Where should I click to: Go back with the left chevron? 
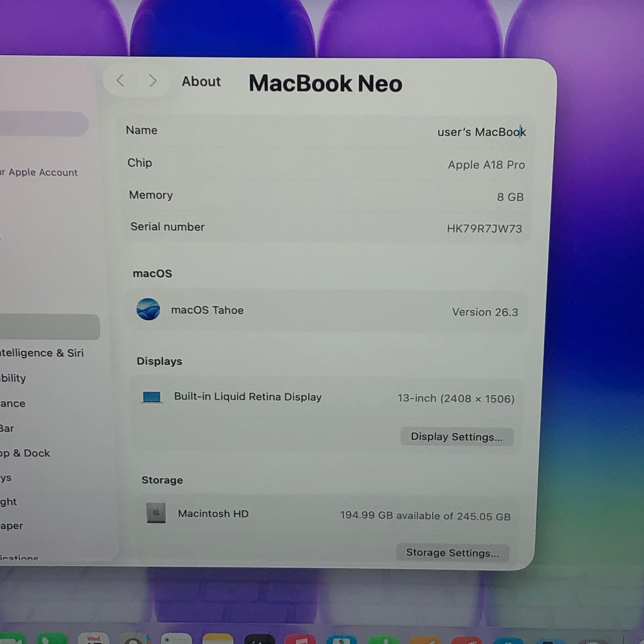point(120,81)
